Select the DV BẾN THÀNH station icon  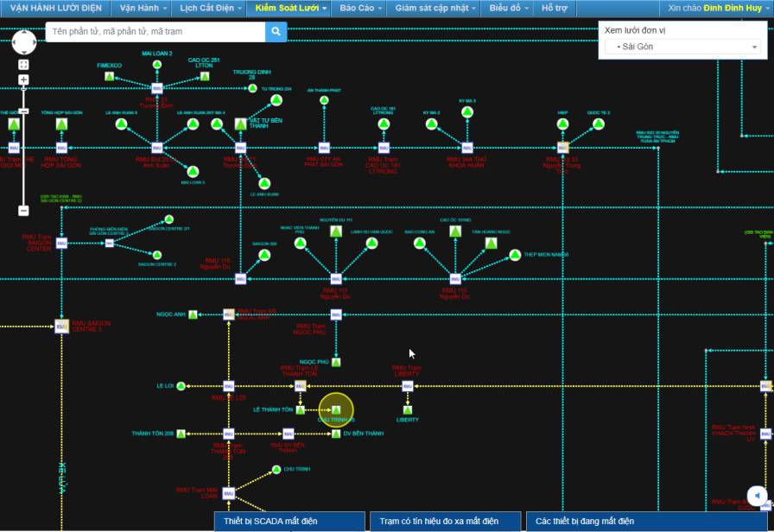click(336, 434)
